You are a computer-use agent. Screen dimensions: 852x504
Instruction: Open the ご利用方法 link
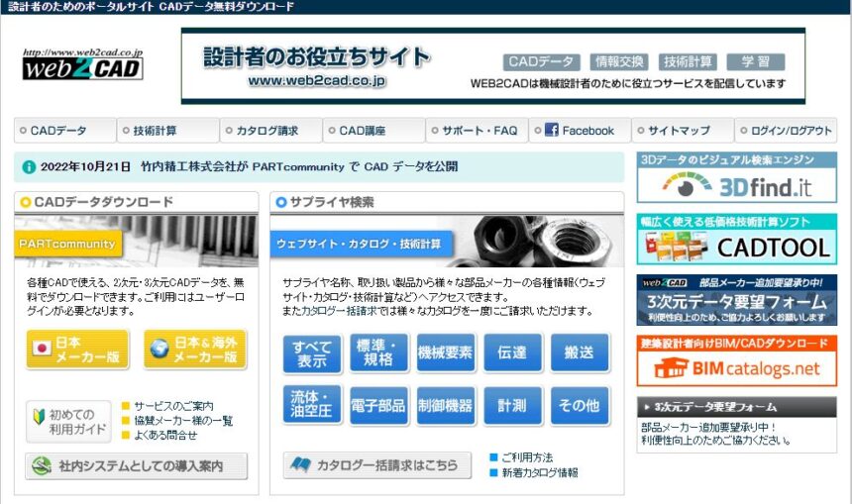click(x=527, y=457)
